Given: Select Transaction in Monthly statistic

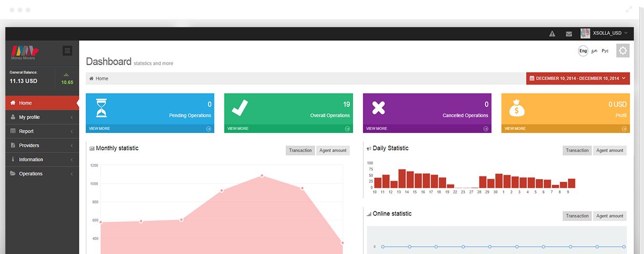Looking at the screenshot, I should click(300, 150).
